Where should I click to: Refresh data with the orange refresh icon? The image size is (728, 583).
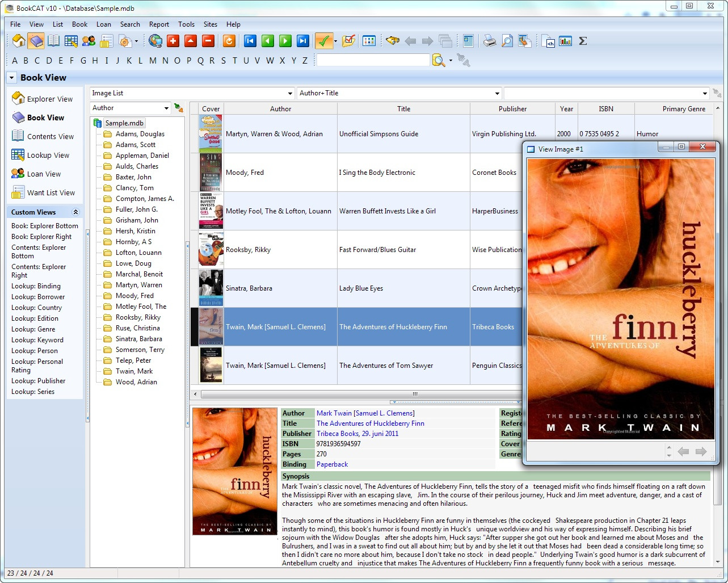point(229,41)
